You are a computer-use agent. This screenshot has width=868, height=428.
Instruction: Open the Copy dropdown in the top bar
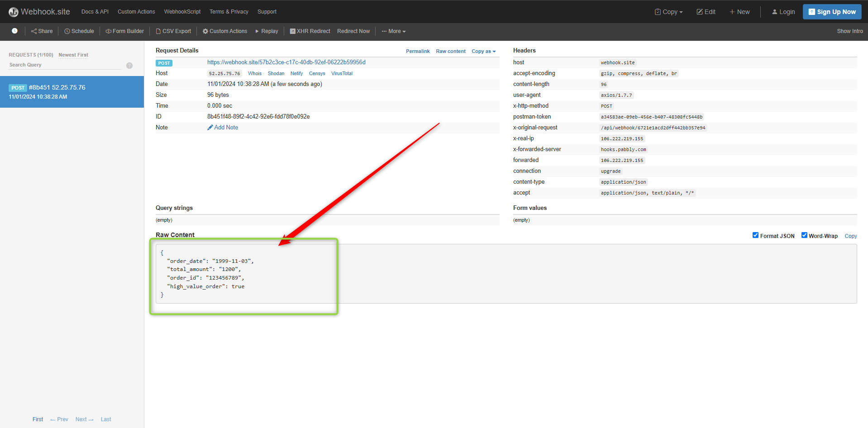pos(668,12)
